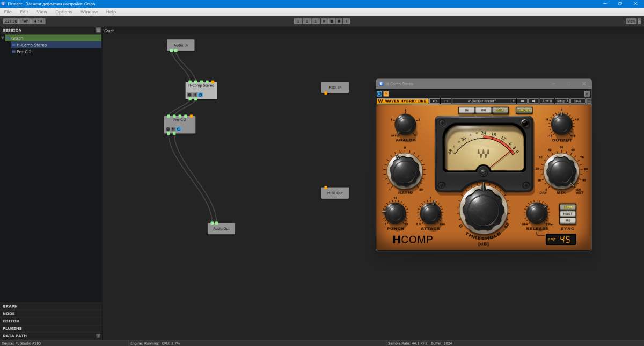Viewport: 644px width, 346px height.
Task: Open the View menu
Action: (x=41, y=12)
